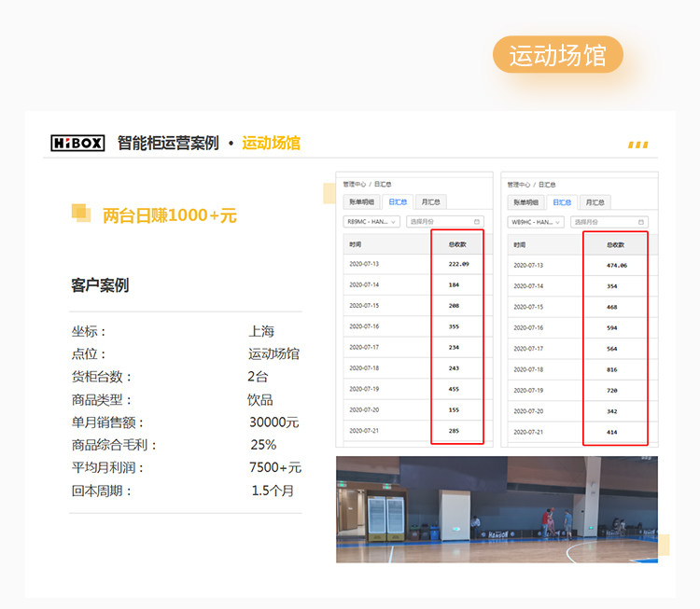Click the three orange slashes decoration icon
Image resolution: width=700 pixels, height=609 pixels.
pos(638,145)
